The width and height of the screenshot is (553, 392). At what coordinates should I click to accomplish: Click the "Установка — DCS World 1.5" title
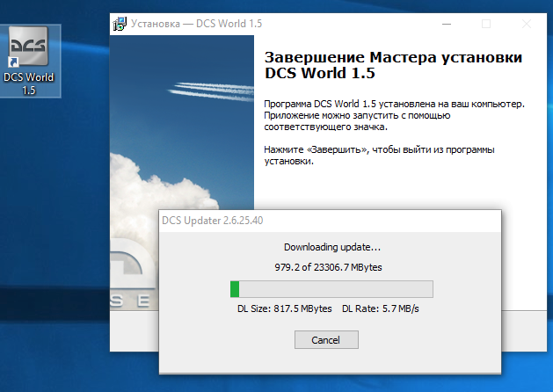pos(196,24)
